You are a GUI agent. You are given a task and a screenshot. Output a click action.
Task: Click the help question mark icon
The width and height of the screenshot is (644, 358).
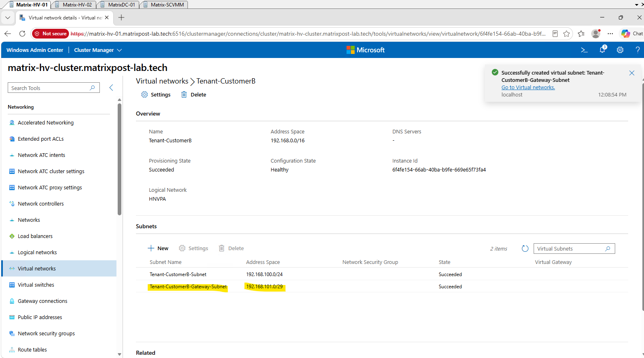click(x=638, y=50)
